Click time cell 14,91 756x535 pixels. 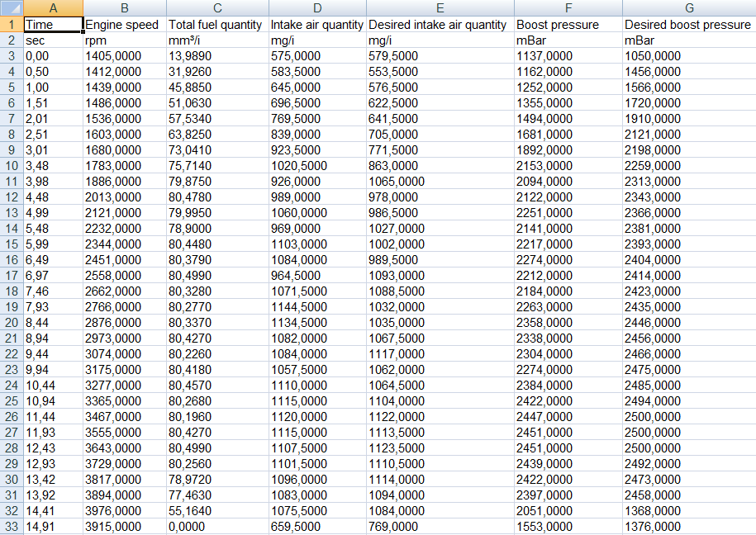(53, 527)
